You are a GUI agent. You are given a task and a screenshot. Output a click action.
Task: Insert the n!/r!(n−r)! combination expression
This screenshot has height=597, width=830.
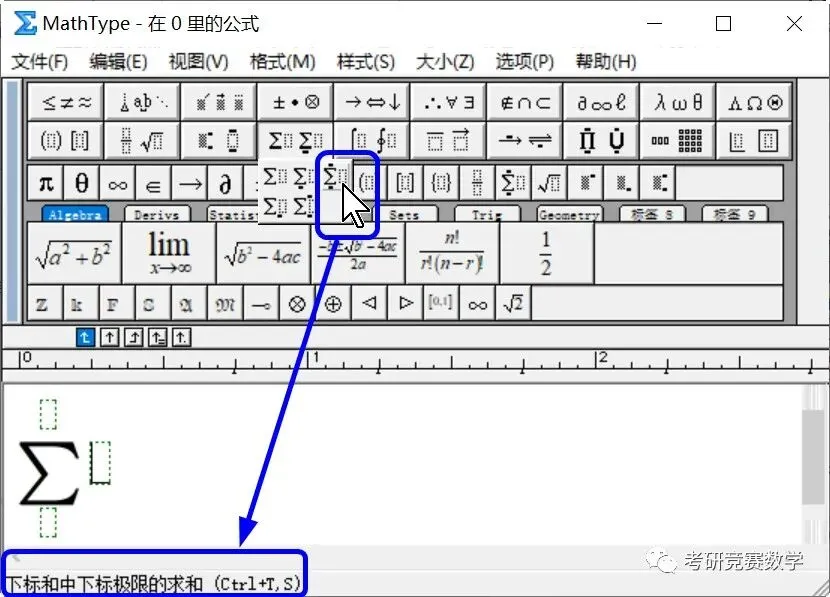tap(452, 254)
